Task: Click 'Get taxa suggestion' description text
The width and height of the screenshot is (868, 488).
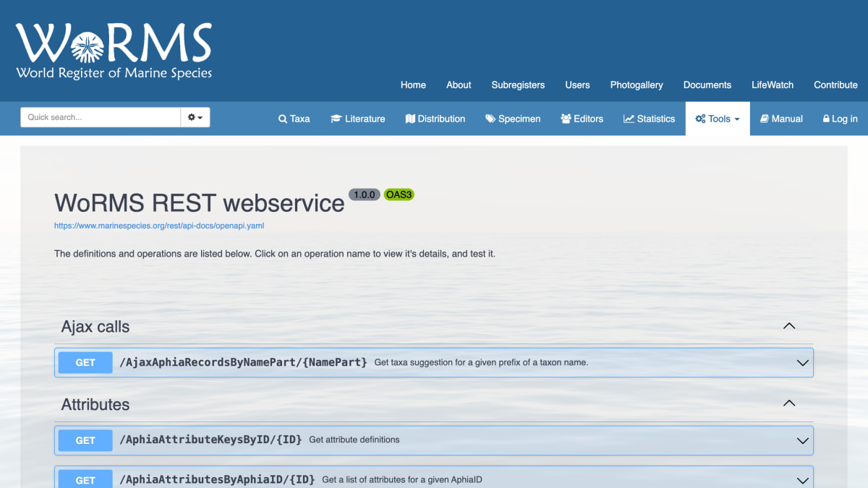Action: click(x=481, y=362)
